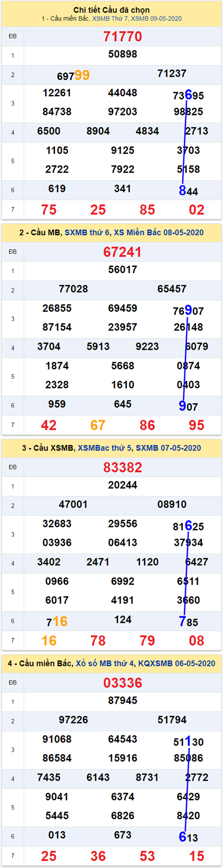
Task: Click sixth prize number 673
Action: [x=123, y=835]
